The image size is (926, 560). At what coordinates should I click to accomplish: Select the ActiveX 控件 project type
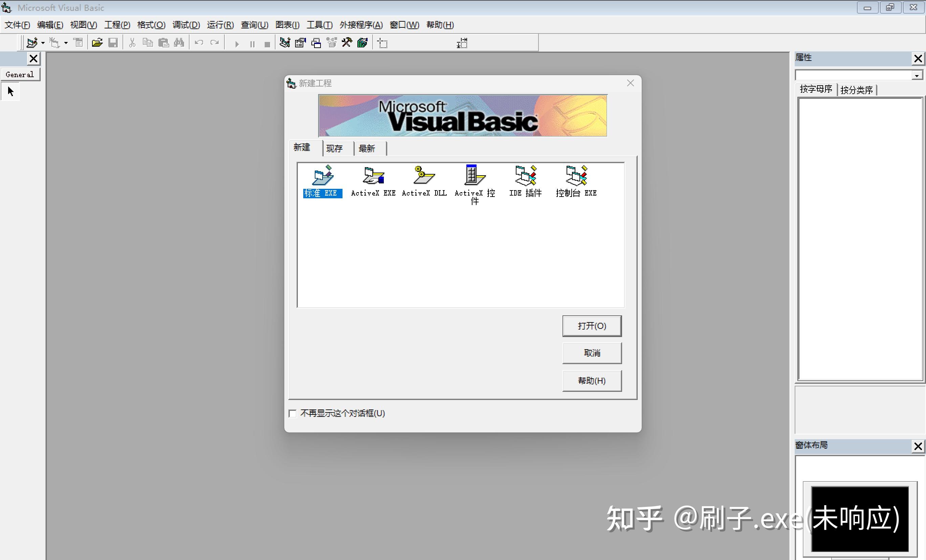click(x=475, y=185)
